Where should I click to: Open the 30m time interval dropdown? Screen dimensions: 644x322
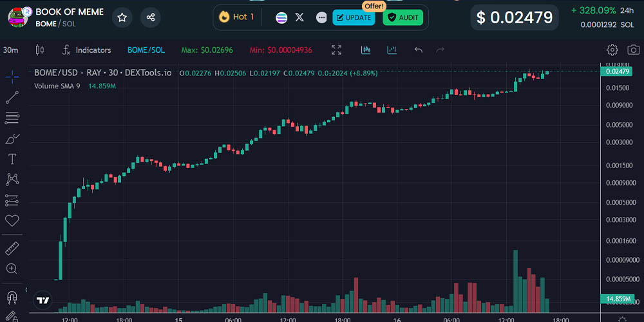click(x=10, y=50)
